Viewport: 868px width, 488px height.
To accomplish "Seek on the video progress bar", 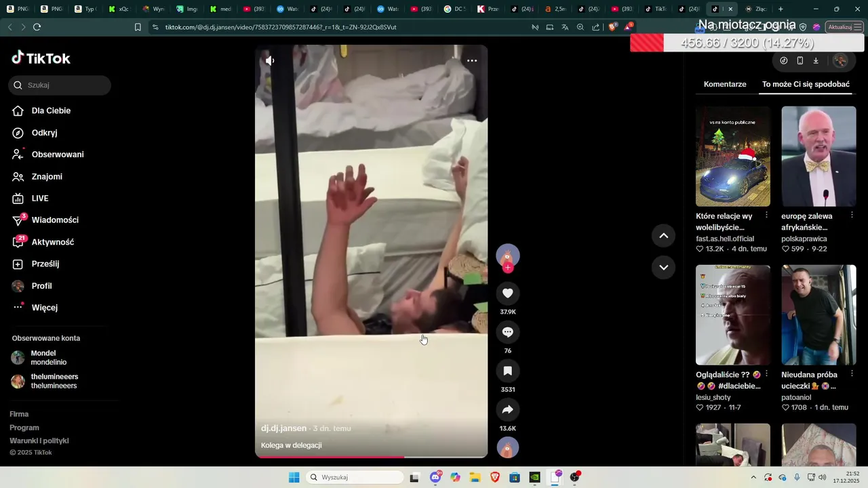I will pos(371,457).
